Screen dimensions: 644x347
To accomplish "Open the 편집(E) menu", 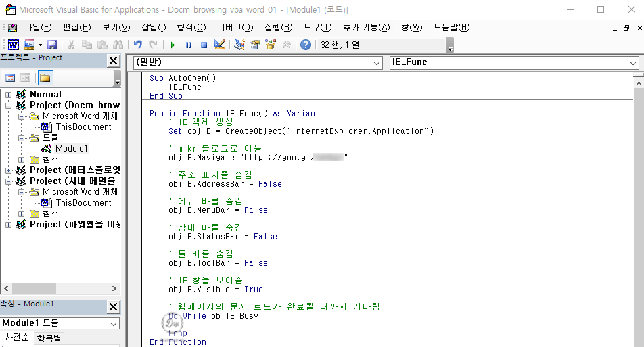I will click(77, 28).
